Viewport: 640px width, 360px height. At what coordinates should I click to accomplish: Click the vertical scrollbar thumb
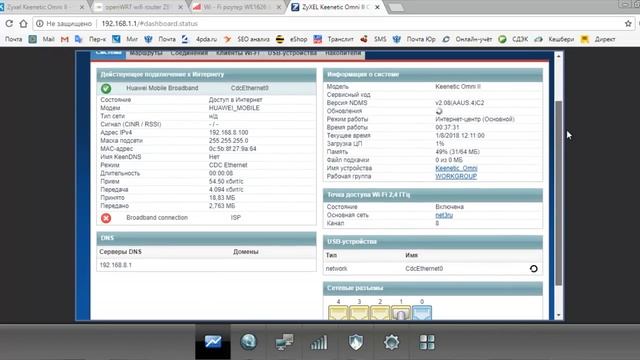[559, 193]
